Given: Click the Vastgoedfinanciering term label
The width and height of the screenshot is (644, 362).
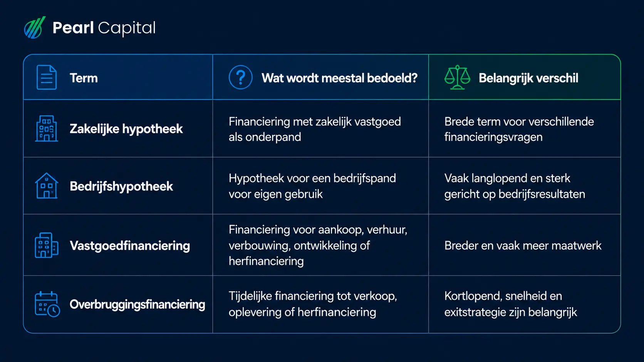Looking at the screenshot, I should (x=130, y=245).
